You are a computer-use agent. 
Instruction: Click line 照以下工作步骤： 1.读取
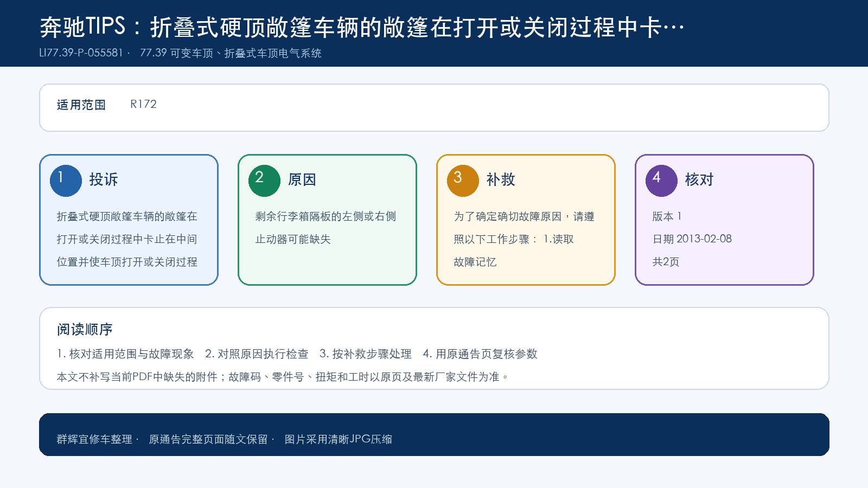pyautogui.click(x=514, y=239)
